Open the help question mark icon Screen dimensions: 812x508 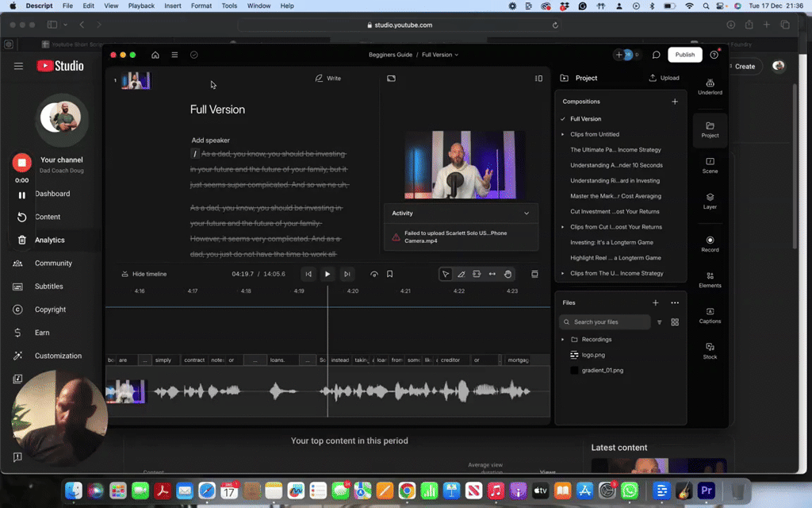[x=714, y=55]
